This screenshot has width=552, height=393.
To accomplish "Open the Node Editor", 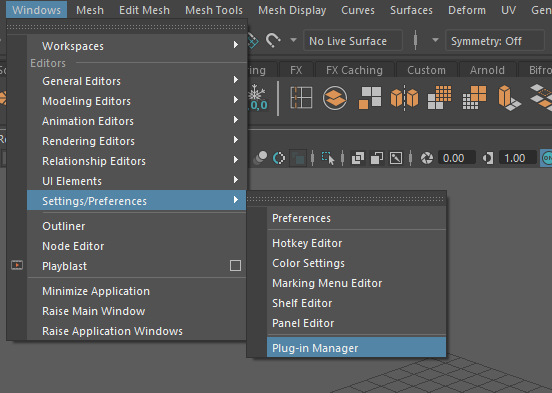I will tap(136, 246).
